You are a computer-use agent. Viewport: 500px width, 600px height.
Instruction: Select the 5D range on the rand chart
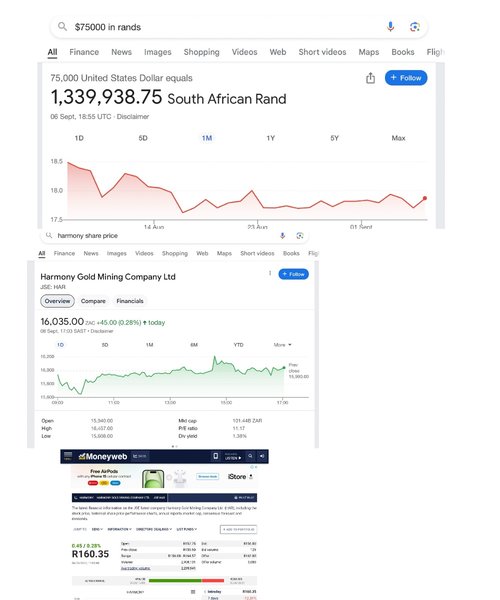click(x=143, y=138)
